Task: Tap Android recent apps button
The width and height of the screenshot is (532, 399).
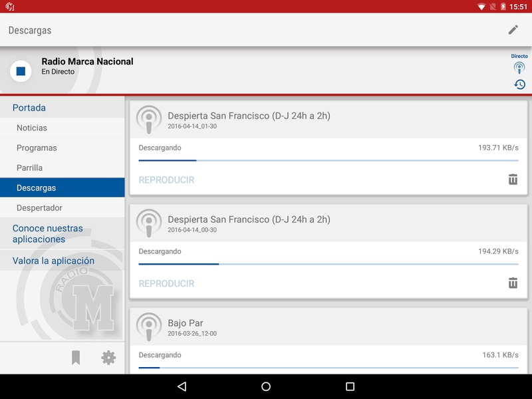Action: tap(350, 386)
